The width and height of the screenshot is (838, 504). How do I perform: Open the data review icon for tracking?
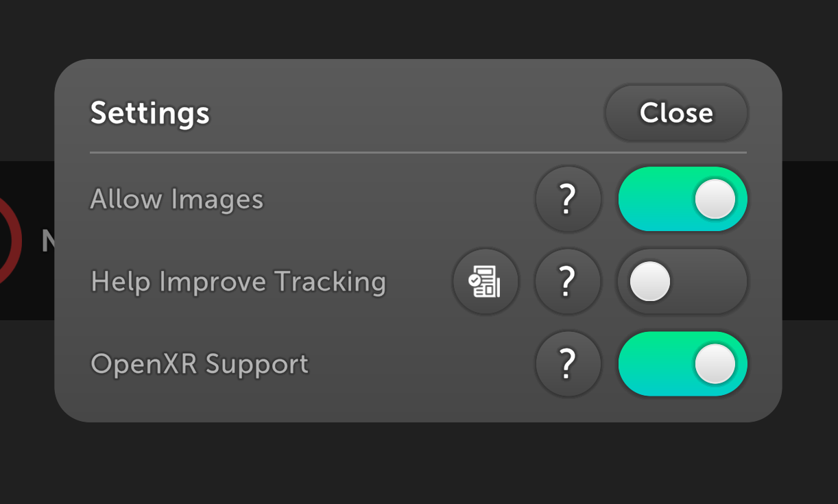click(x=486, y=282)
